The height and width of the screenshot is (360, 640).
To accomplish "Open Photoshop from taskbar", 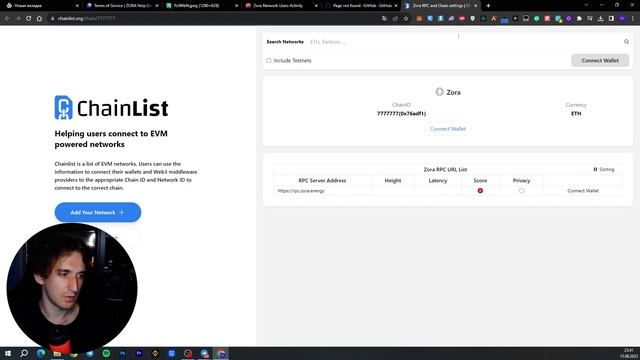I will [122, 353].
